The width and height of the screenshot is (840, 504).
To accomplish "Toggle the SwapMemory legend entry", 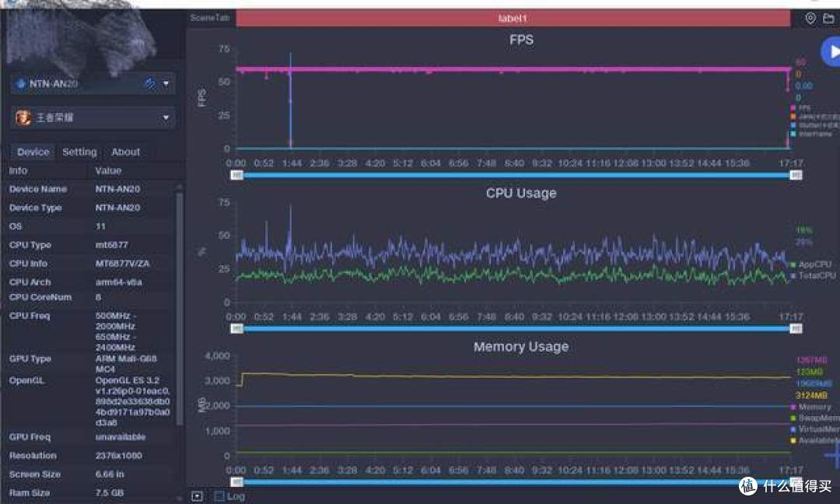I will tap(815, 418).
